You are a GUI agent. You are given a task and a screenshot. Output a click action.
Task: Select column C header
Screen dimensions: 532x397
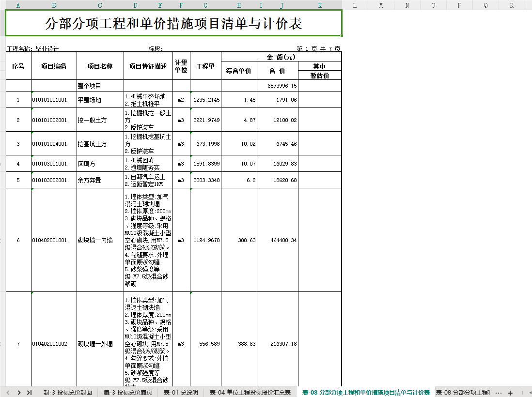point(100,5)
